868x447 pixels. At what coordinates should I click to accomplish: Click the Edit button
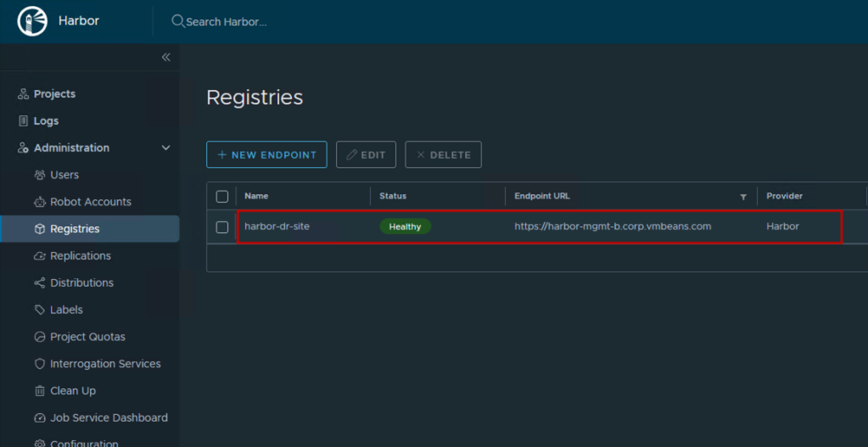point(366,155)
